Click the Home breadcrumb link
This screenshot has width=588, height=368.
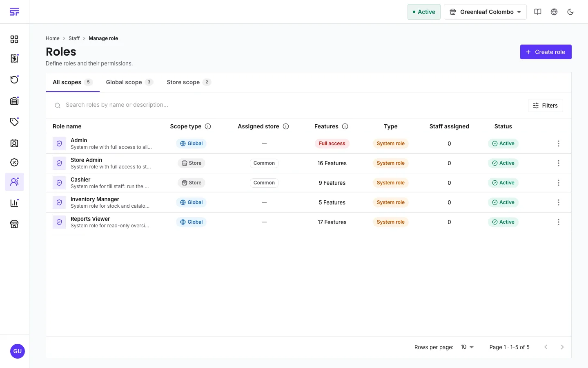click(53, 38)
